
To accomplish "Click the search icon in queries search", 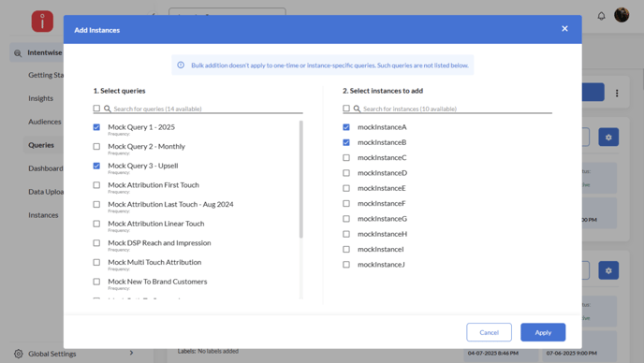I will (x=108, y=109).
